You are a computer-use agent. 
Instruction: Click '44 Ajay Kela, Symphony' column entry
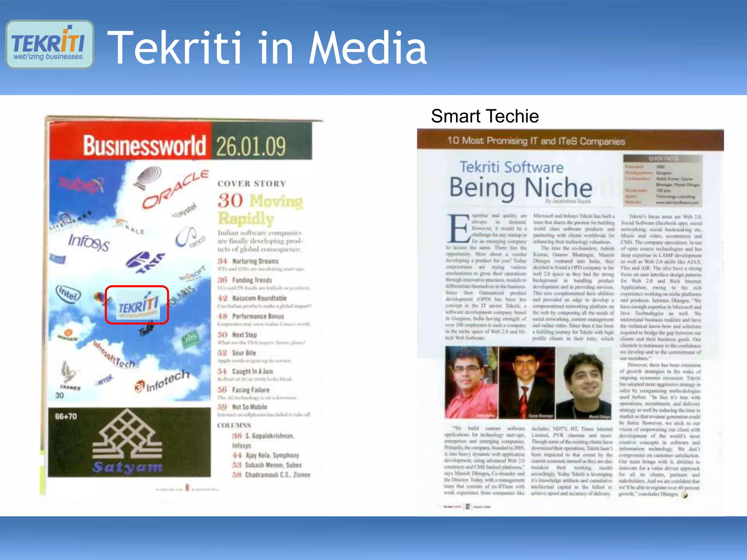click(266, 455)
